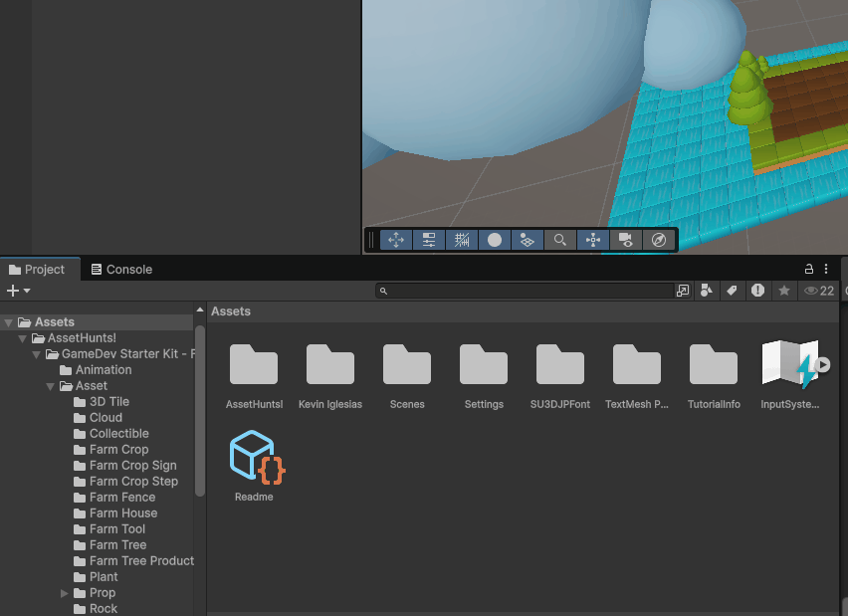Open the create asset plus dropdown
The image size is (848, 616).
pyautogui.click(x=18, y=291)
